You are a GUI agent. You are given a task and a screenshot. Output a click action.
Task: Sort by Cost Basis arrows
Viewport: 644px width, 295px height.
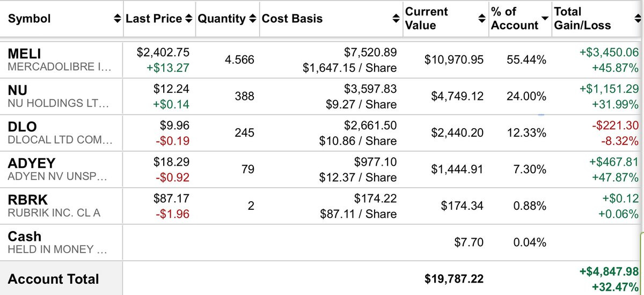coord(397,19)
